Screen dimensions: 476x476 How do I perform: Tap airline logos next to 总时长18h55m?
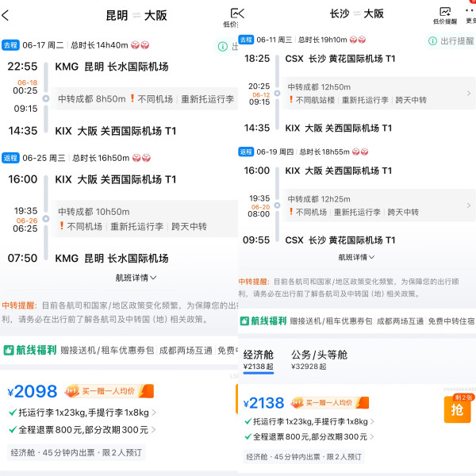(x=360, y=152)
